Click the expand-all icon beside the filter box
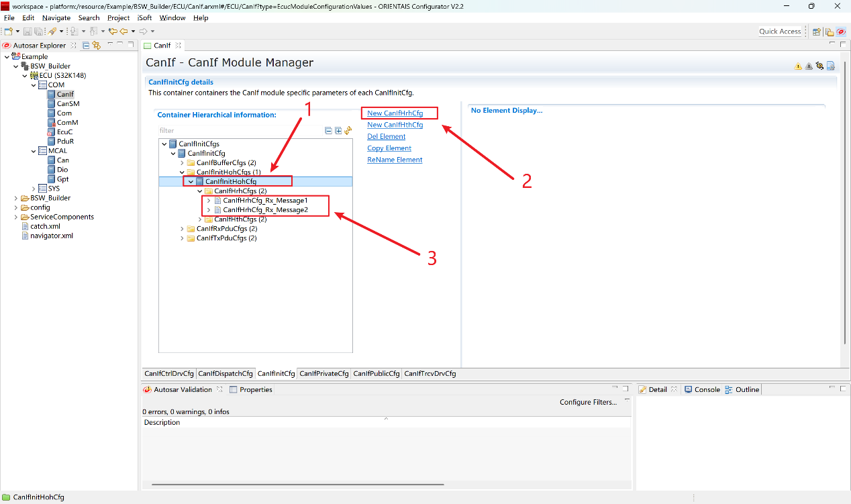The image size is (851, 504). click(x=338, y=131)
